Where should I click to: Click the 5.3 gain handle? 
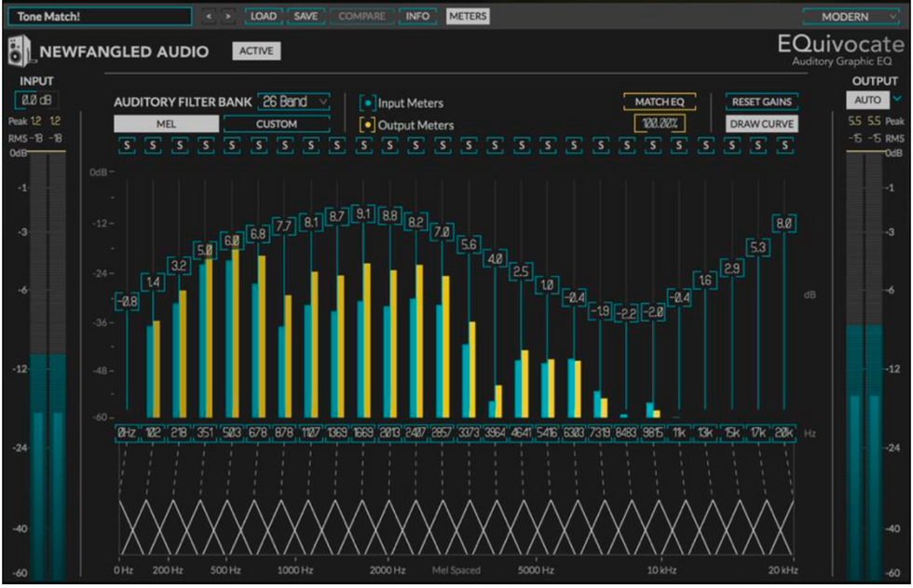click(758, 248)
